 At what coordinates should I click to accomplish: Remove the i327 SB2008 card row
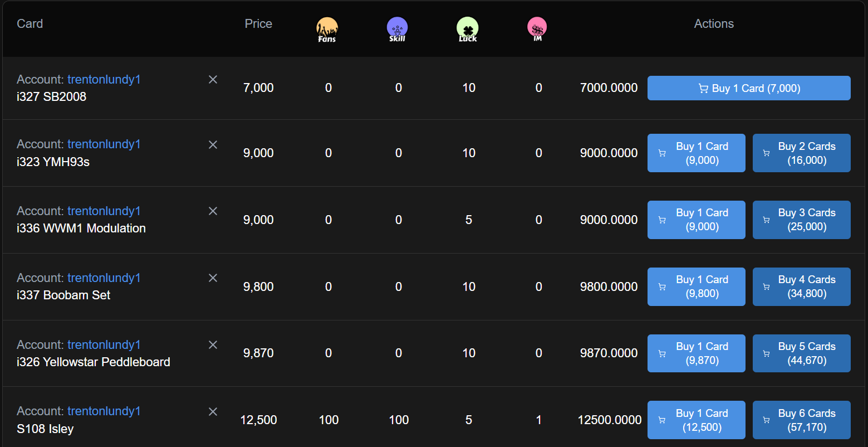pyautogui.click(x=213, y=80)
